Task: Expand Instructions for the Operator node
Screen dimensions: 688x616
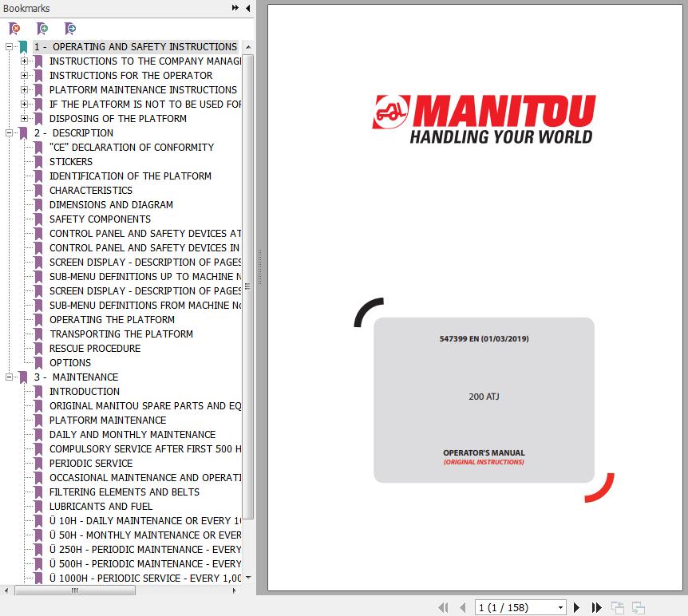Action: pyautogui.click(x=24, y=76)
